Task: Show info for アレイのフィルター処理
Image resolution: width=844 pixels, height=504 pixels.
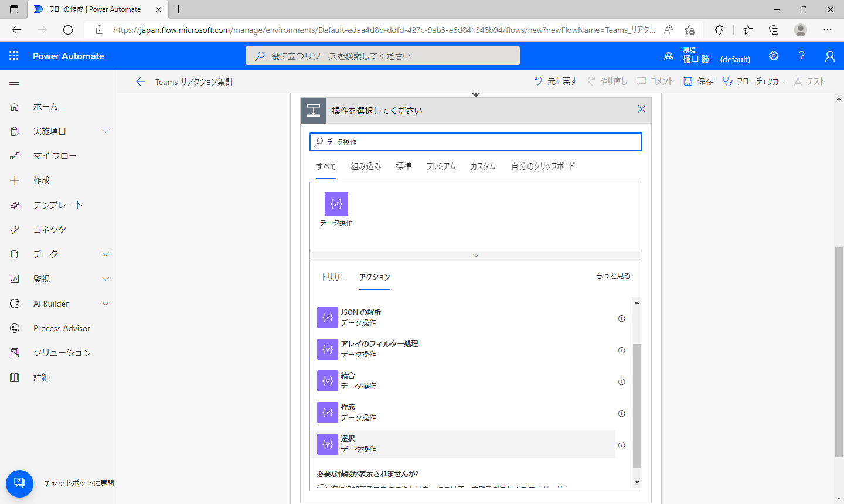Action: (621, 350)
